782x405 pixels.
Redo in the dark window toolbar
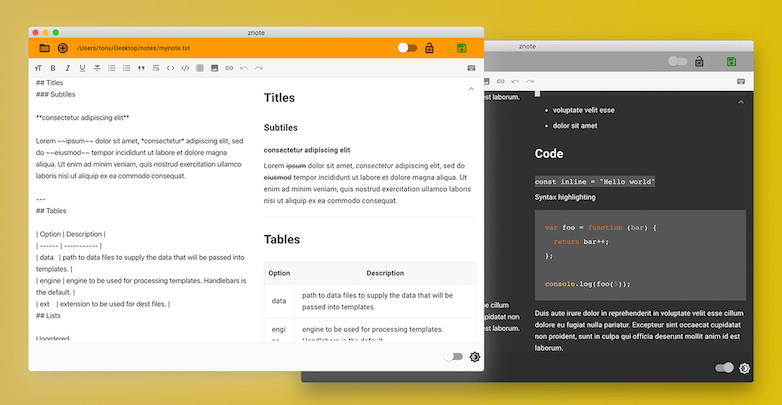pos(530,81)
